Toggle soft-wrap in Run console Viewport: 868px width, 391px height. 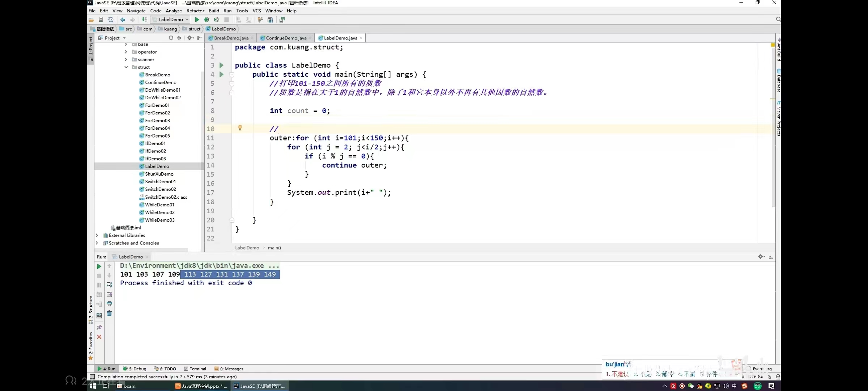(109, 285)
